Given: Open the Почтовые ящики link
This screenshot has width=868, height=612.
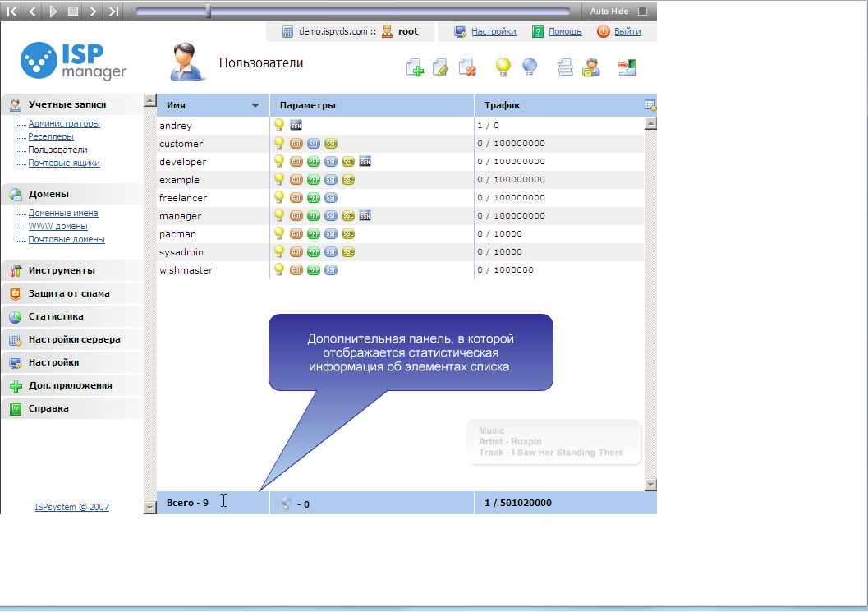Looking at the screenshot, I should [64, 163].
